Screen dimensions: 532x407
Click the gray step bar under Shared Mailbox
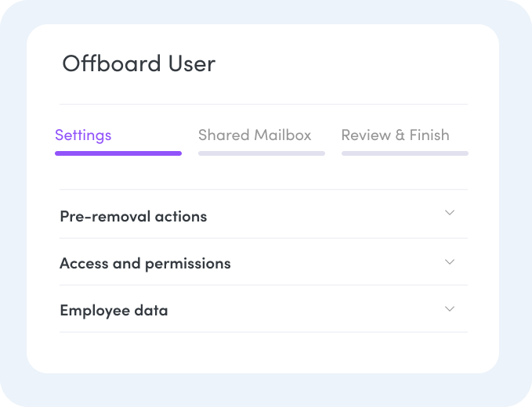[262, 153]
